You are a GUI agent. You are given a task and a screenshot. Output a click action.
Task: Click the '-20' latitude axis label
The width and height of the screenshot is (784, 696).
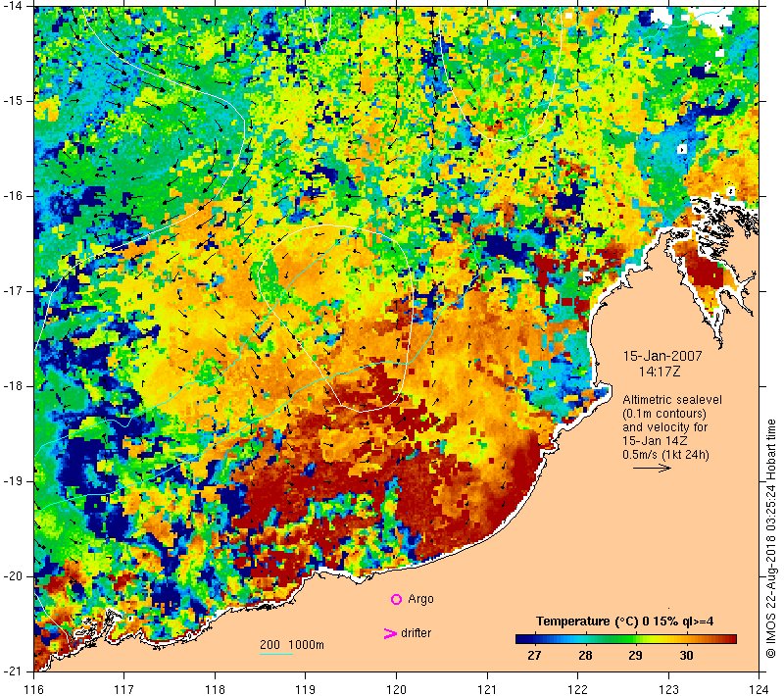(12, 576)
